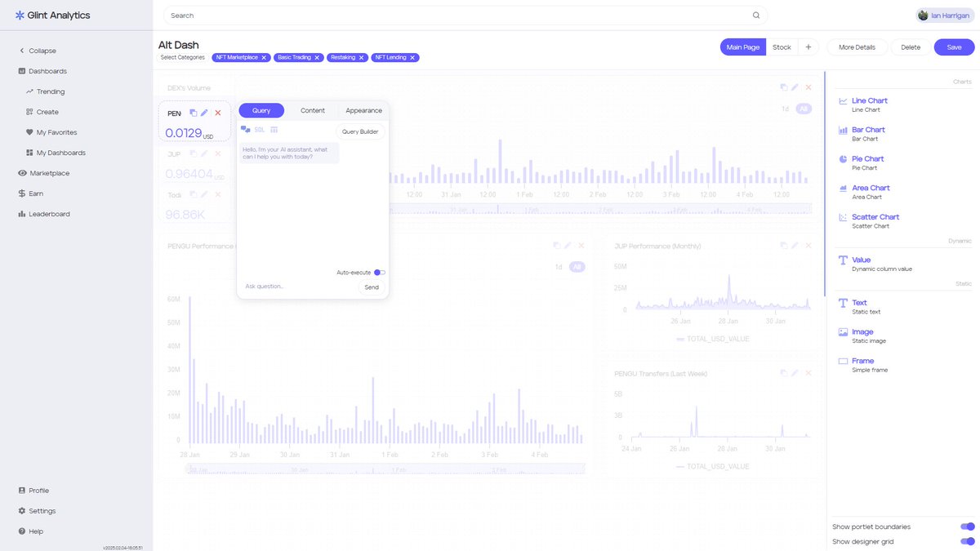Screen dimensions: 980x551
Task: Duplicate the JUP Performance (Monthly) portlet
Action: [784, 246]
